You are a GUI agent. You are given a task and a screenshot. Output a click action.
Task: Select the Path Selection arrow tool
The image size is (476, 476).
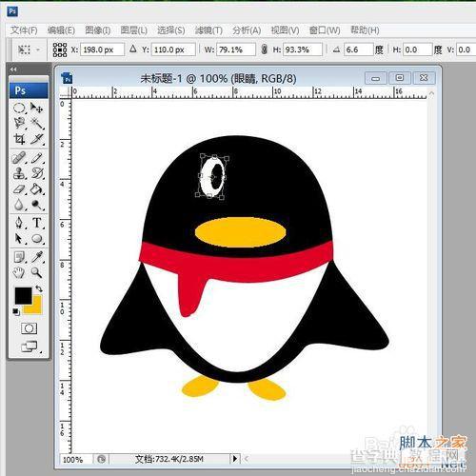point(19,238)
